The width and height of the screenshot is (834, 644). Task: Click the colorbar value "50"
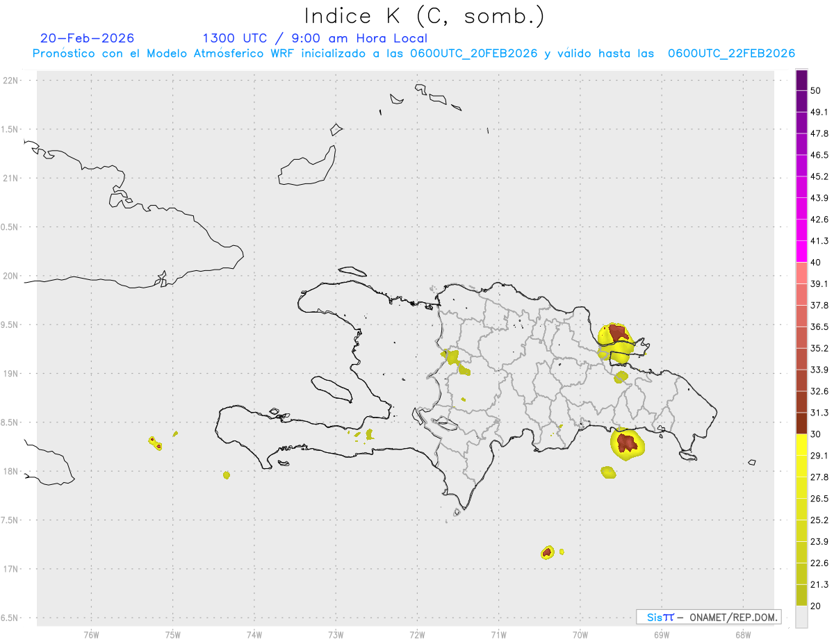point(816,90)
